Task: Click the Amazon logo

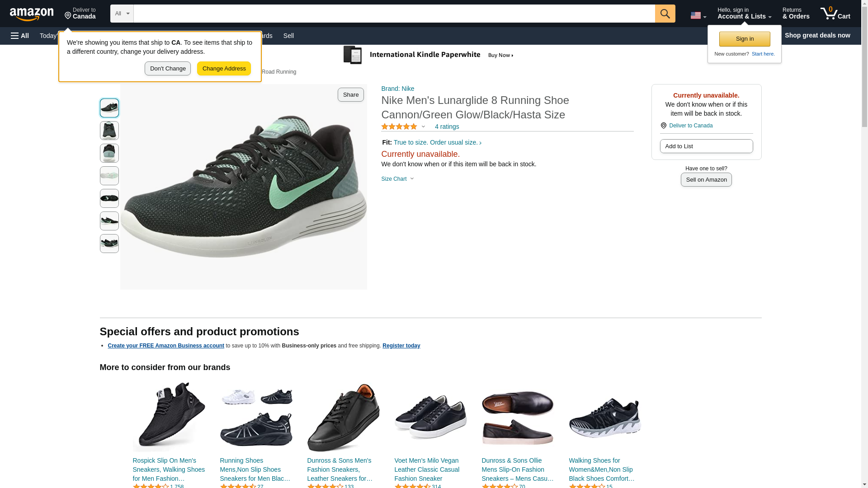Action: pos(32,14)
